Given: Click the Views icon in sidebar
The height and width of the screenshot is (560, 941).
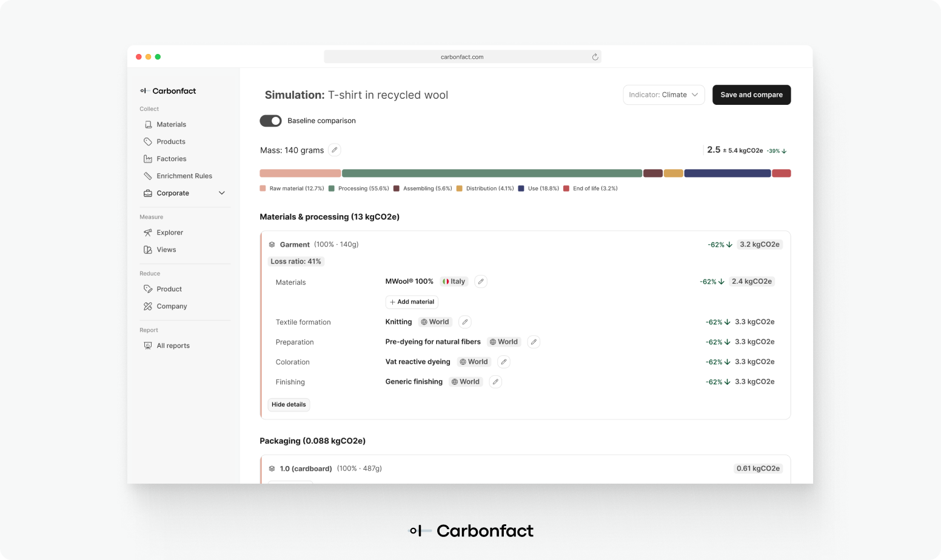Looking at the screenshot, I should (148, 250).
